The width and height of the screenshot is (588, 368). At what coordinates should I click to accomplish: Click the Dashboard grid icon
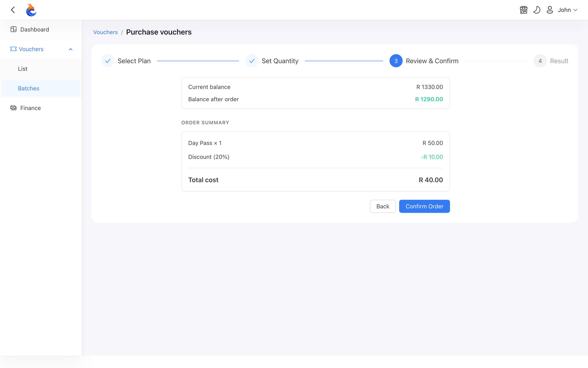coord(14,29)
